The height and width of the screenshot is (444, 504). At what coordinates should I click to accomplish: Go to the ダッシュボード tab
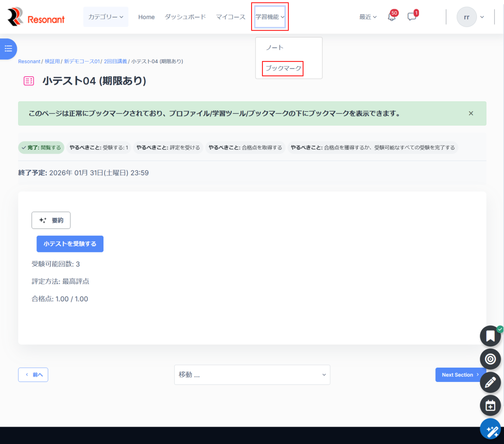tap(185, 17)
